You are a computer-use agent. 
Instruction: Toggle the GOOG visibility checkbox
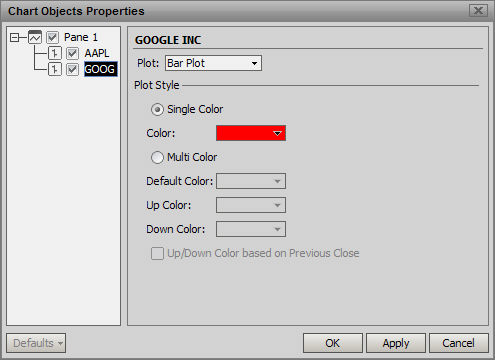tap(72, 69)
